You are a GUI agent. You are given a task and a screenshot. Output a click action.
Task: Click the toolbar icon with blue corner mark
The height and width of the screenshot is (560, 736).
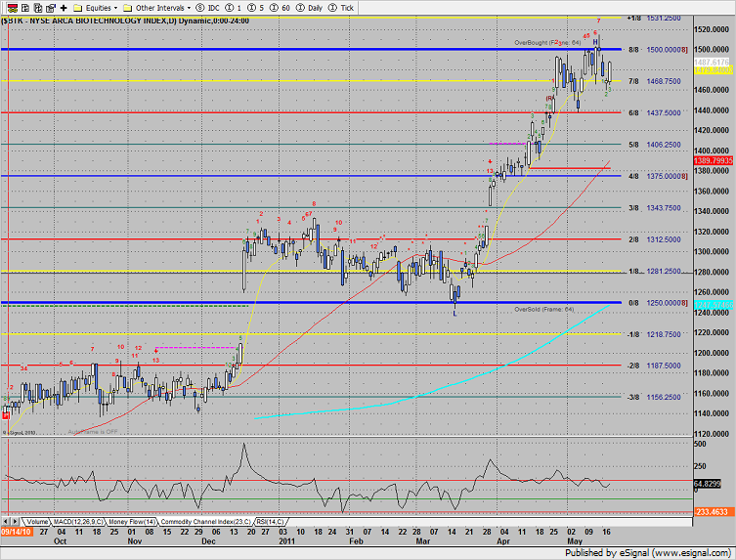(x=50, y=8)
